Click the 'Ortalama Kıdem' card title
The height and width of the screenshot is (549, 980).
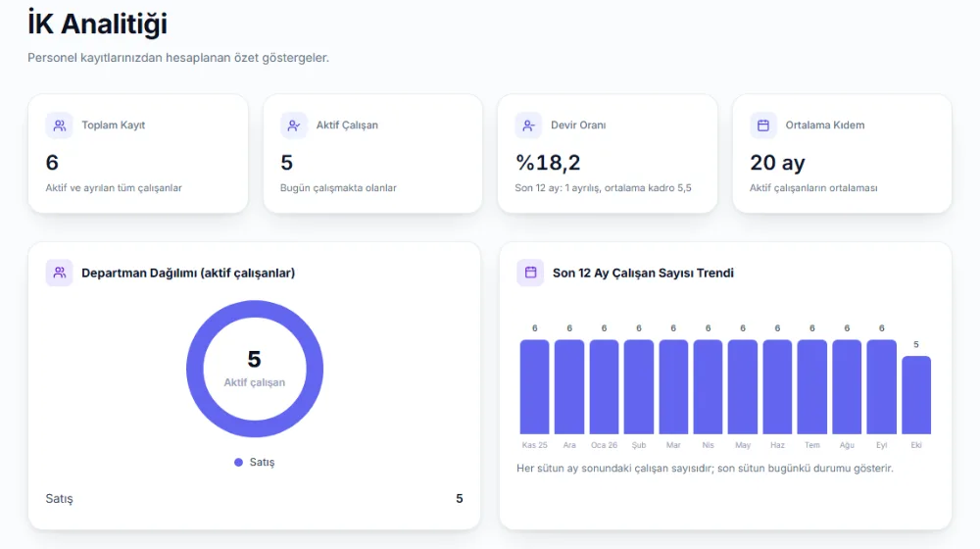pos(825,125)
